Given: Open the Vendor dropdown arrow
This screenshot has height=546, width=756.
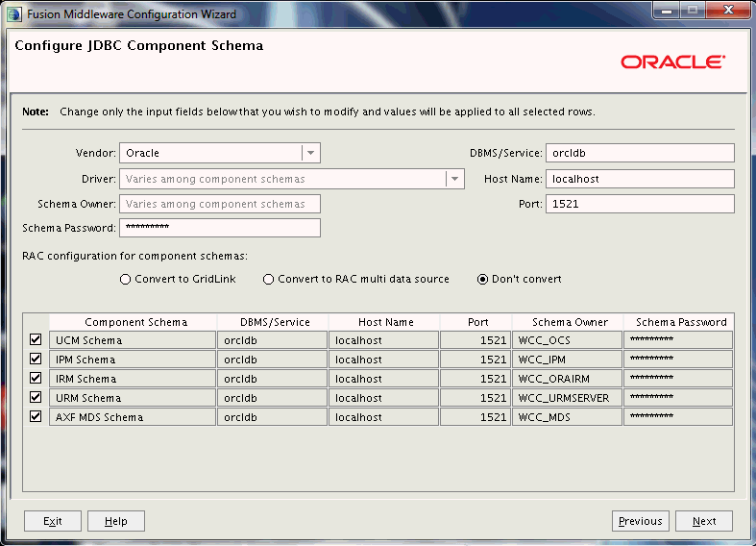Looking at the screenshot, I should click(311, 153).
